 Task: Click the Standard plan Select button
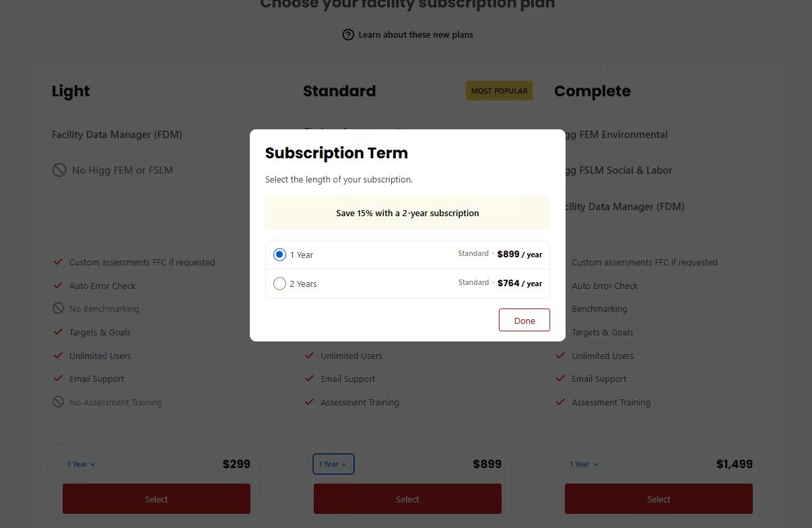[407, 499]
